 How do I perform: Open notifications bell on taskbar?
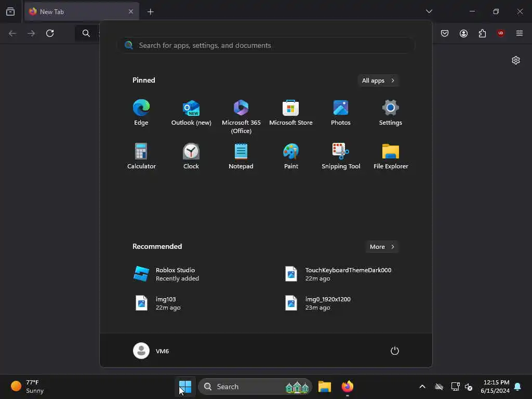(518, 387)
